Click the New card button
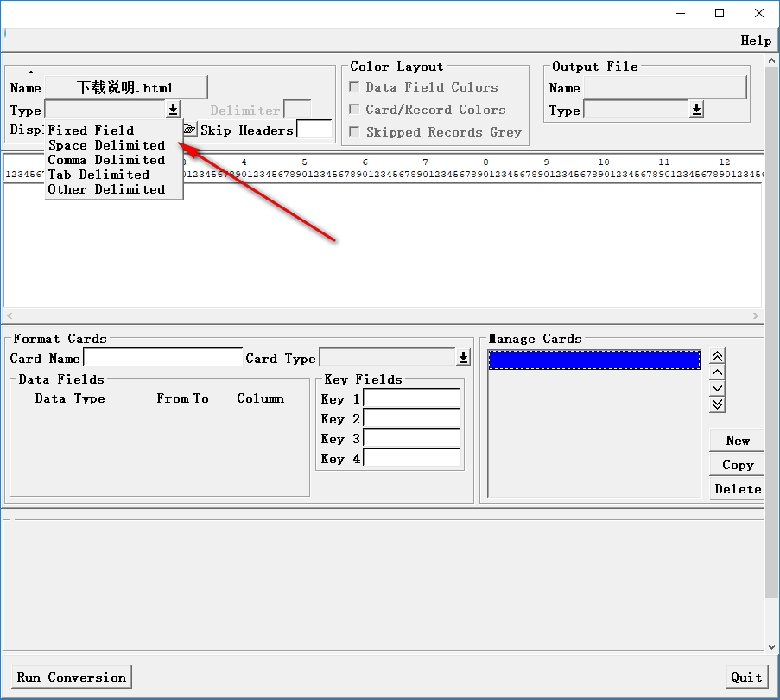 [737, 441]
